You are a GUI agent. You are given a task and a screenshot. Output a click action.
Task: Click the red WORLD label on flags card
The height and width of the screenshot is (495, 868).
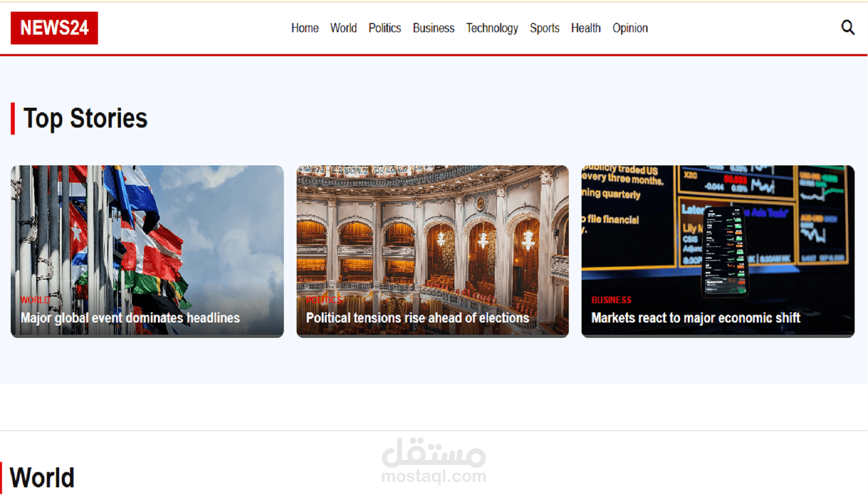tap(35, 300)
